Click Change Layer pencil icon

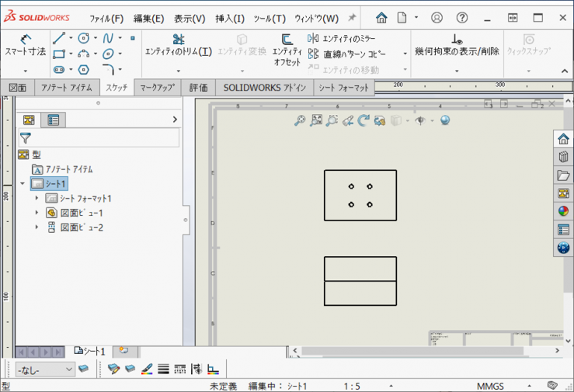coord(114,369)
